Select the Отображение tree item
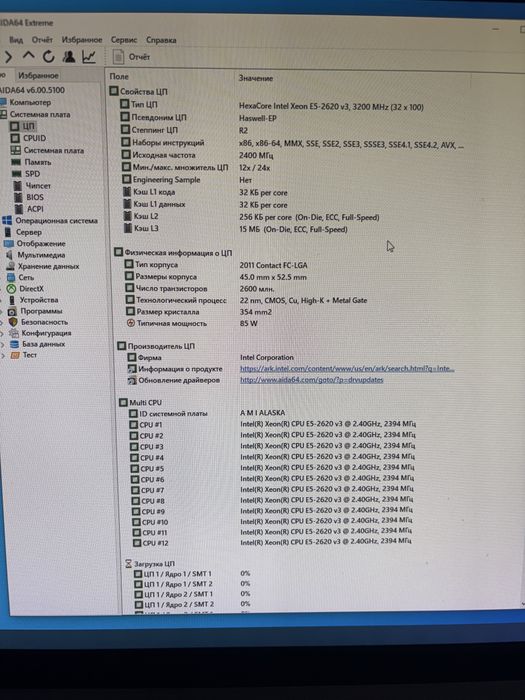Screen dimensions: 525x700 pyautogui.click(x=35, y=244)
